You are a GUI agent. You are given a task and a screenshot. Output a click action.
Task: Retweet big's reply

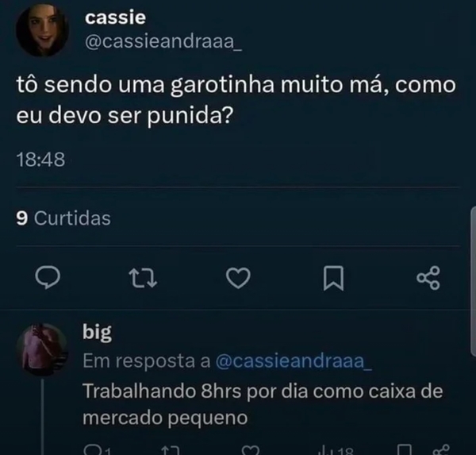pos(171,450)
